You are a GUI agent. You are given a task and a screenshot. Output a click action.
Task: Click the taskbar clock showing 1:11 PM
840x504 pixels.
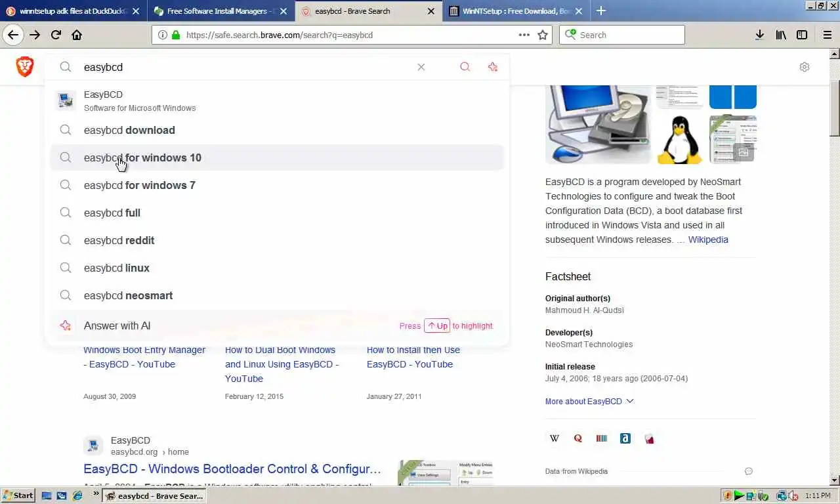(x=817, y=495)
